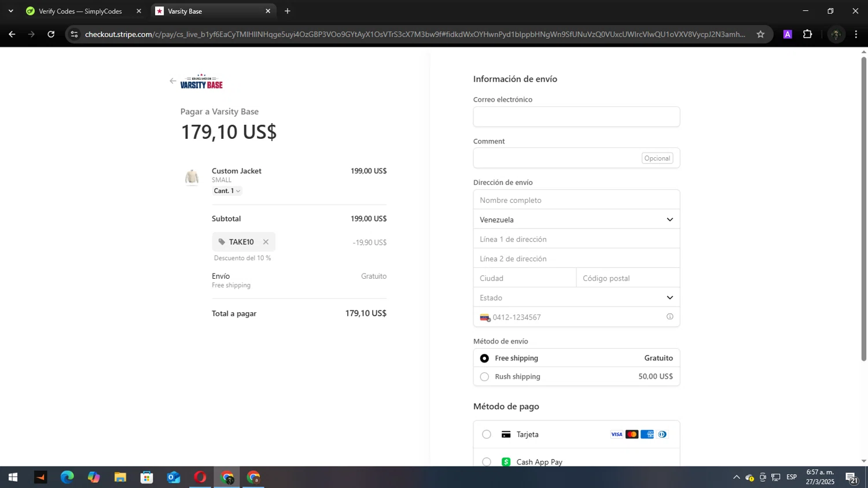The height and width of the screenshot is (488, 868).
Task: Open the purple A extension
Action: point(788,34)
